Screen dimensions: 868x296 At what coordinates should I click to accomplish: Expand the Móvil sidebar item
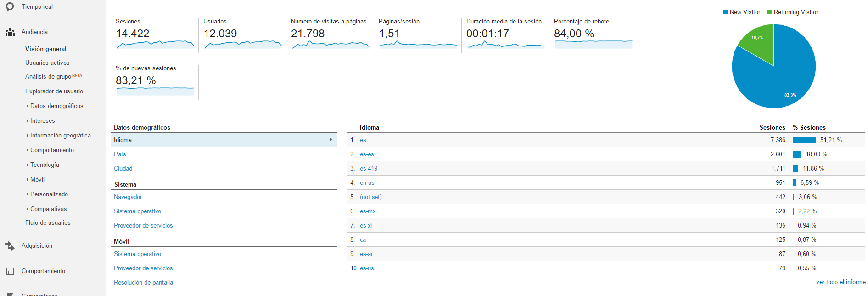37,180
